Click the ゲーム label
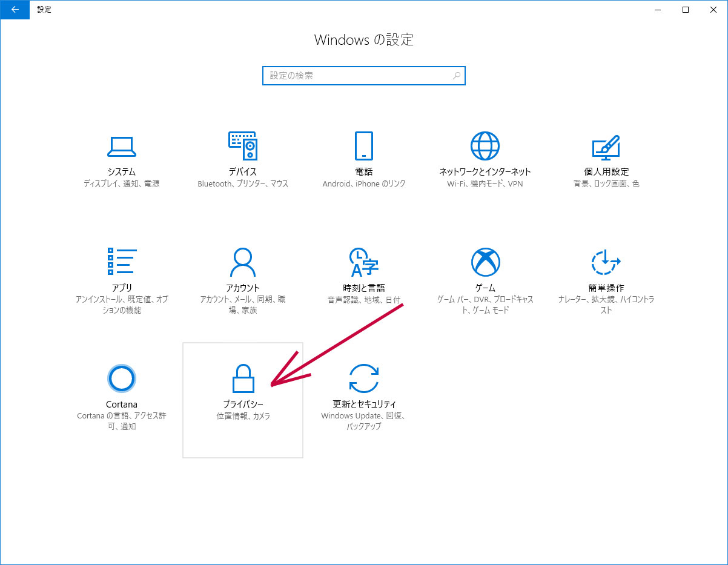Screen dimensions: 728x565 [485, 288]
